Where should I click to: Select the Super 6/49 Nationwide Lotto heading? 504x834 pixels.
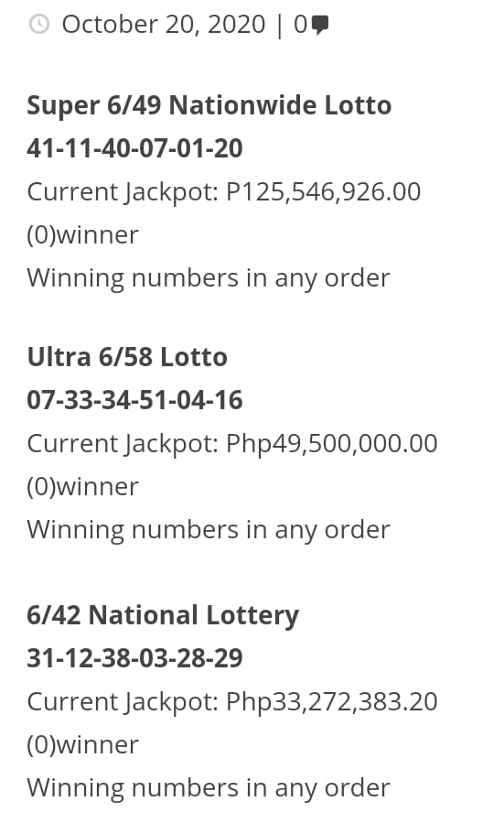209,105
